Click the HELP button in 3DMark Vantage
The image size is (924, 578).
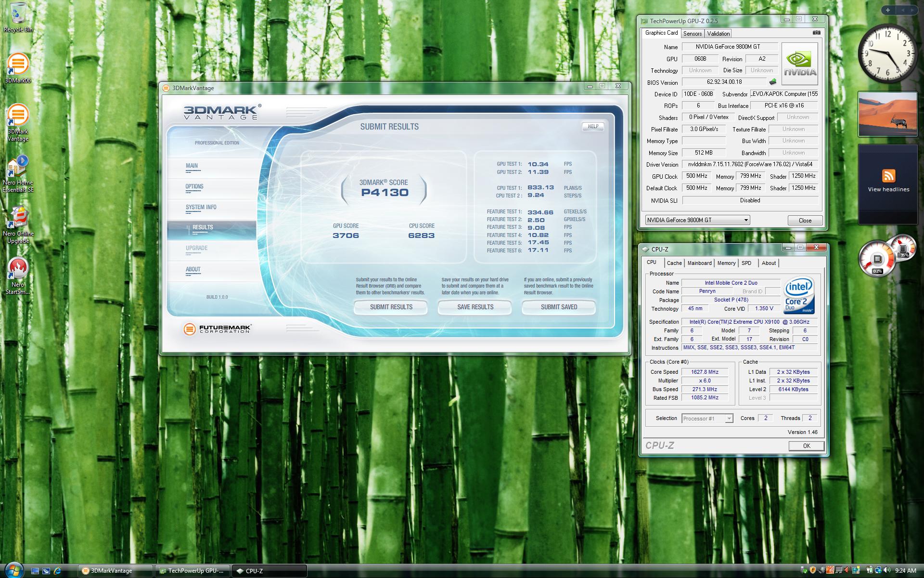pyautogui.click(x=593, y=126)
